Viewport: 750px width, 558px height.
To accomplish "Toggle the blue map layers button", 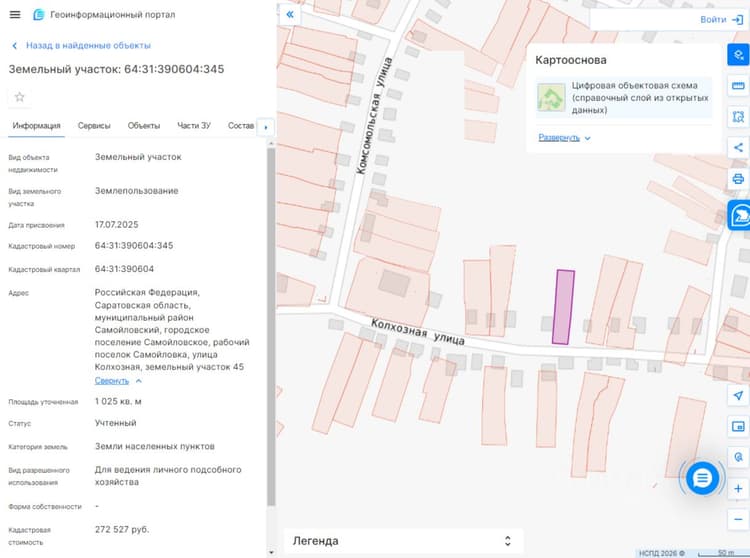I will 738,55.
